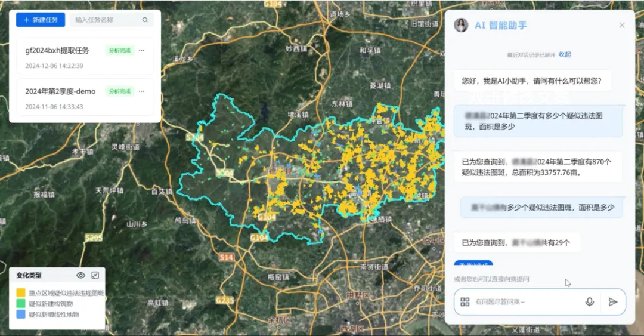Click the AI assistant avatar icon

click(x=461, y=25)
